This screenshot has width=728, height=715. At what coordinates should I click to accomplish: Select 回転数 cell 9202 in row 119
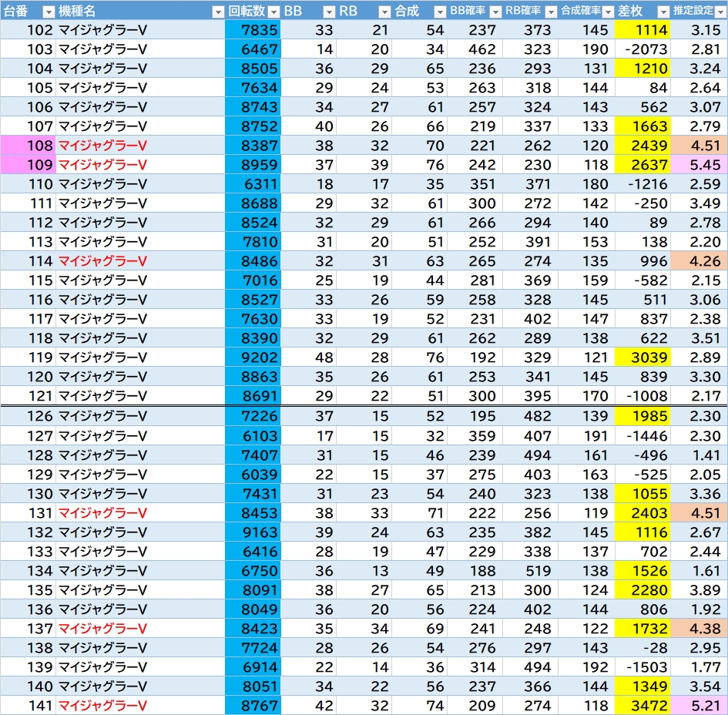[x=253, y=357]
